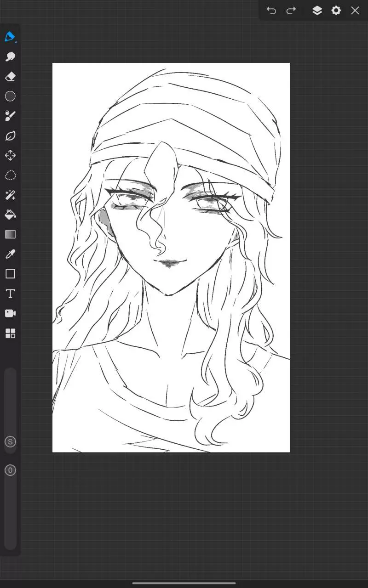Tap the bottom home gesture bar
The image size is (368, 588).
(184, 583)
